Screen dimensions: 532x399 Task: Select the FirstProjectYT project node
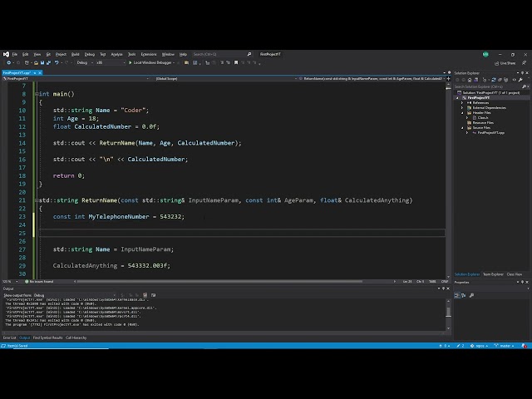click(x=479, y=98)
